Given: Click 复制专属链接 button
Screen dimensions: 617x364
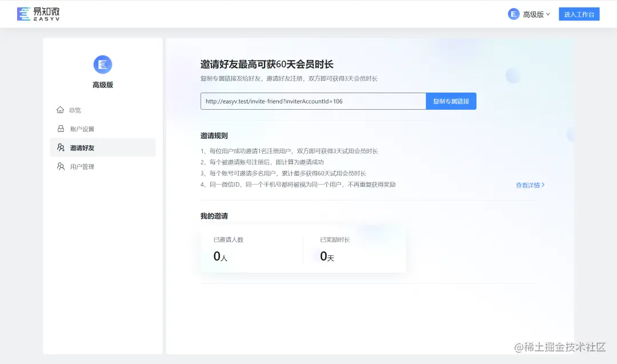Looking at the screenshot, I should coord(451,101).
